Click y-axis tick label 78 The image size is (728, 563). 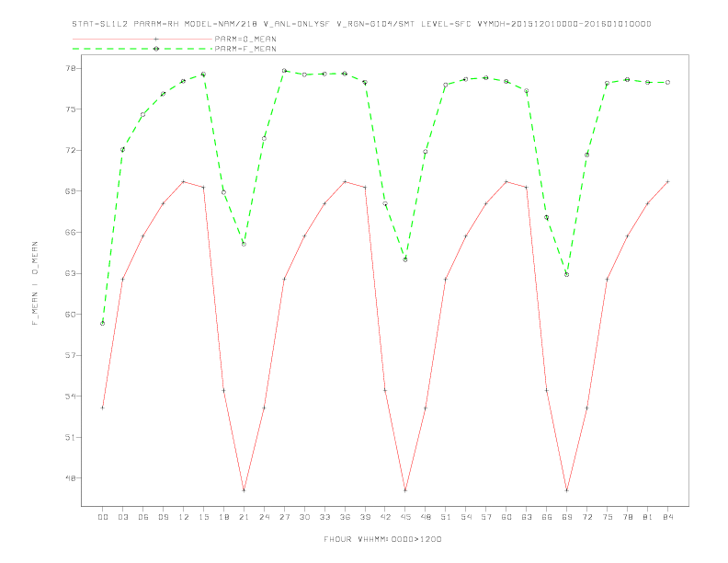pos(70,68)
